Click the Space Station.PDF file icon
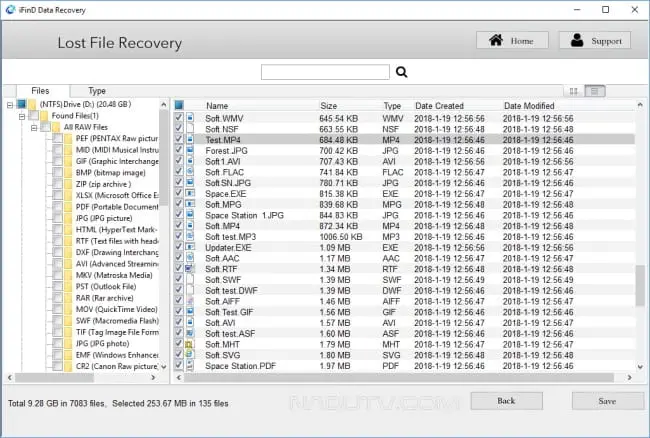This screenshot has height=438, width=650. pyautogui.click(x=190, y=366)
